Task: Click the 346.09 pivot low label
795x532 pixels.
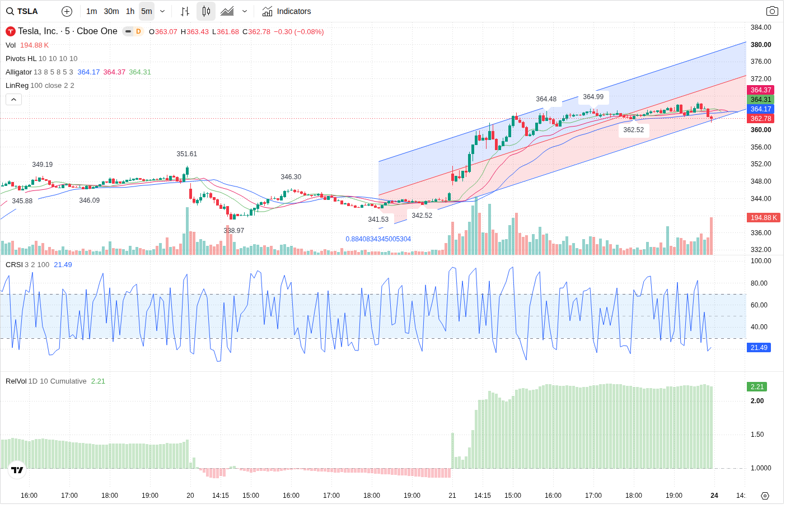Action: 90,200
